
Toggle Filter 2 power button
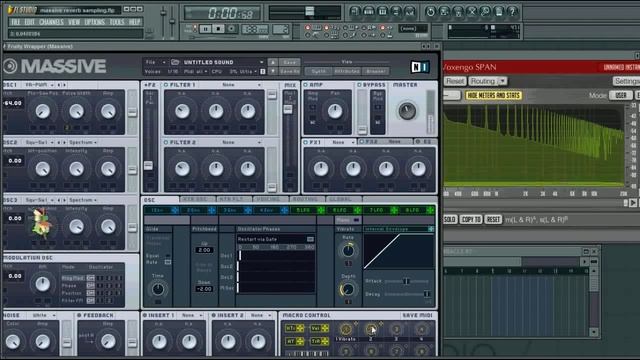point(166,142)
